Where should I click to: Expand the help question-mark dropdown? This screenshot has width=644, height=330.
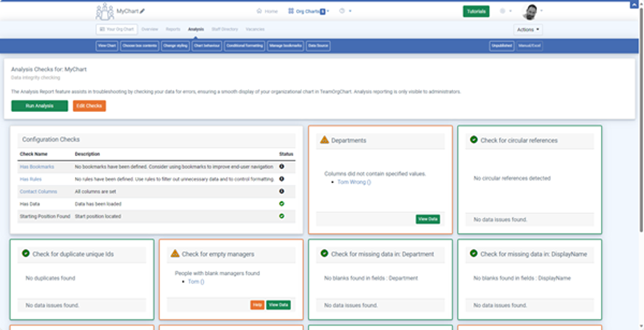coord(345,11)
